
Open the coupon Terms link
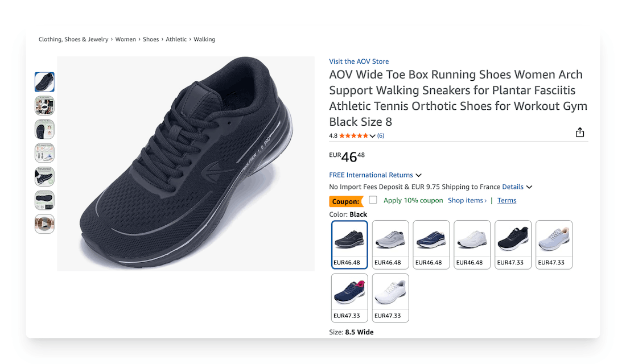coord(506,200)
